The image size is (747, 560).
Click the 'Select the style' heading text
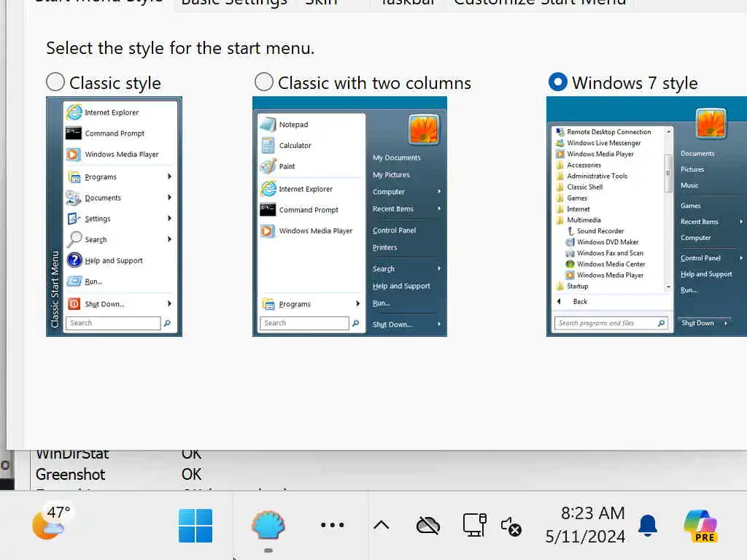181,48
